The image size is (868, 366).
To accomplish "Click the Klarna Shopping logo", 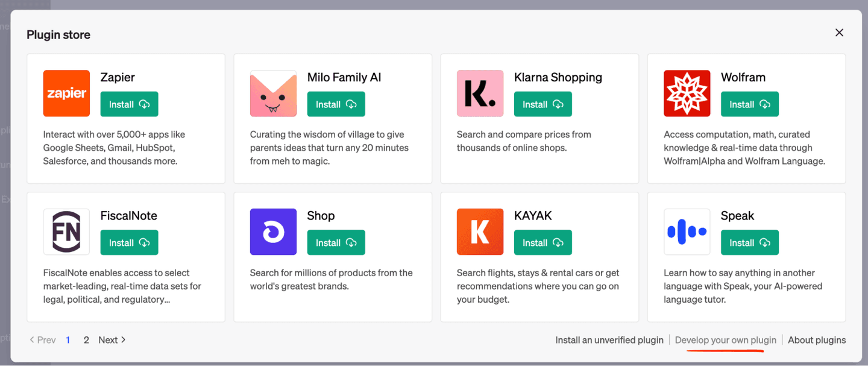I will tap(480, 93).
